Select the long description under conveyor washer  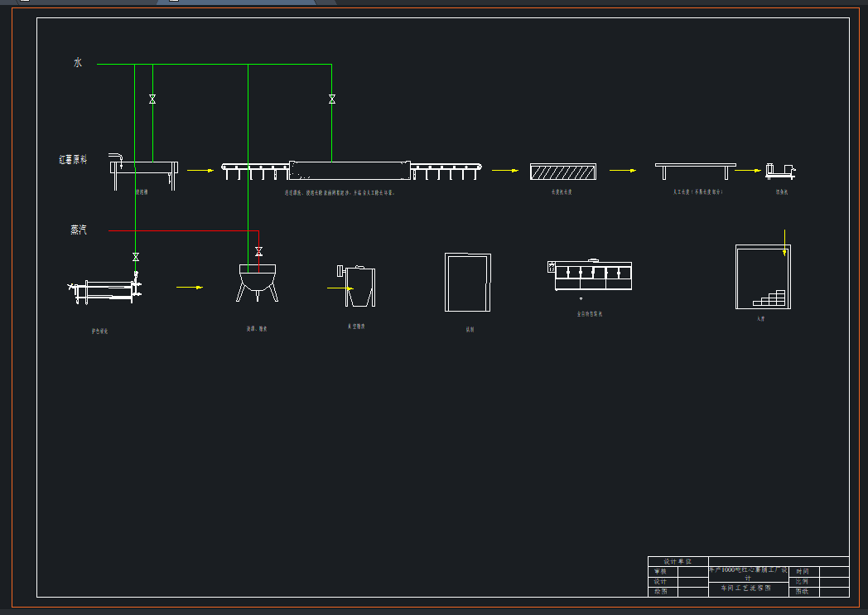click(340, 193)
